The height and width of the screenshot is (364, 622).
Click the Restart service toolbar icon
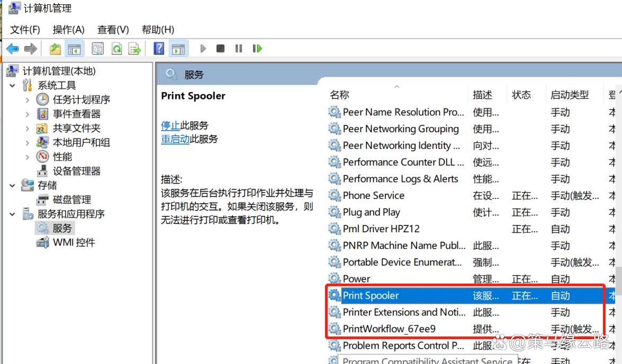257,48
